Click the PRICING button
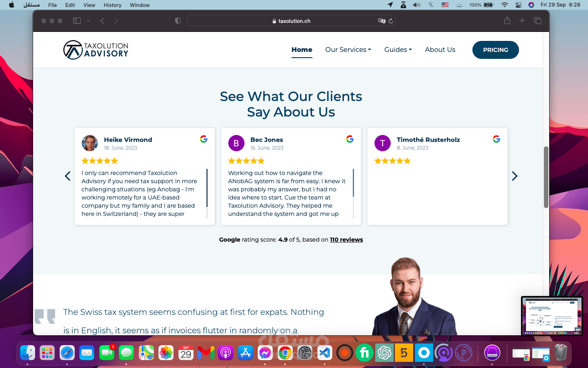Image resolution: width=588 pixels, height=368 pixels. (496, 50)
